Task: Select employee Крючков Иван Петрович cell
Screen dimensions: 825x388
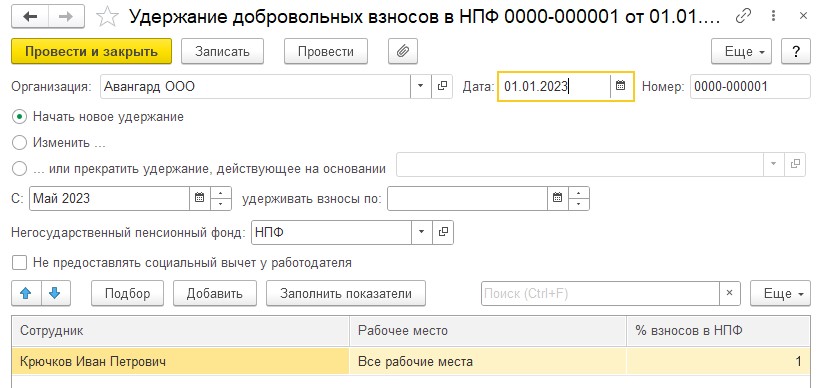Action: tap(180, 362)
